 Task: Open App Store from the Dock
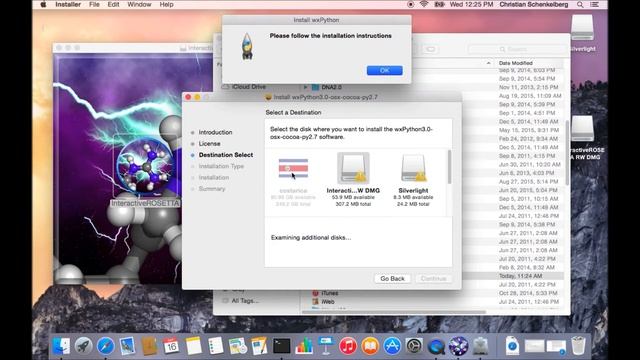click(x=392, y=346)
